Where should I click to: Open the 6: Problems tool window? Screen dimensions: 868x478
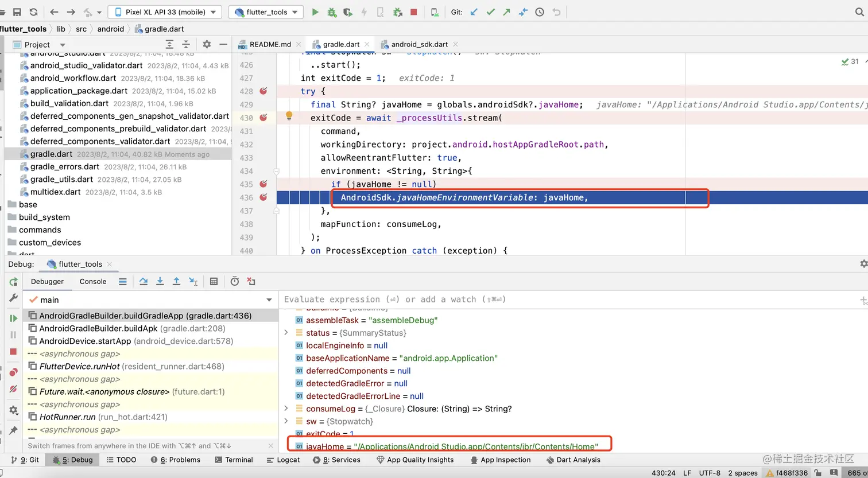(x=175, y=460)
